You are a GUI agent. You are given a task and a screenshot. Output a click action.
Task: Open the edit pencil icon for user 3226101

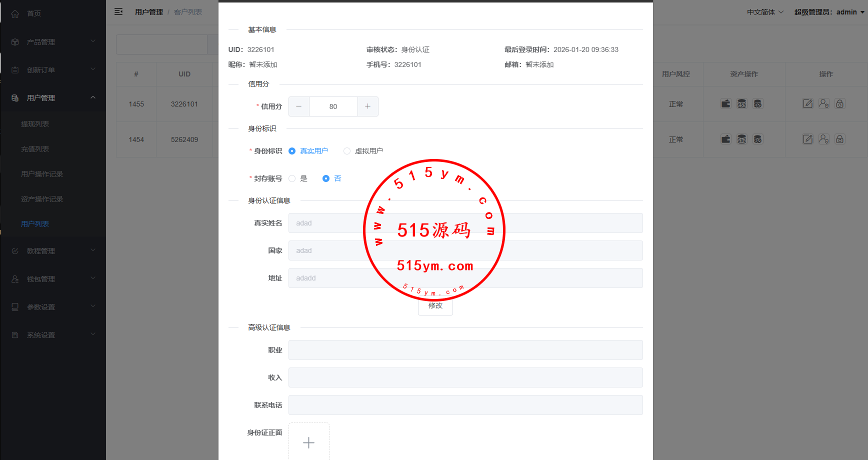point(807,104)
